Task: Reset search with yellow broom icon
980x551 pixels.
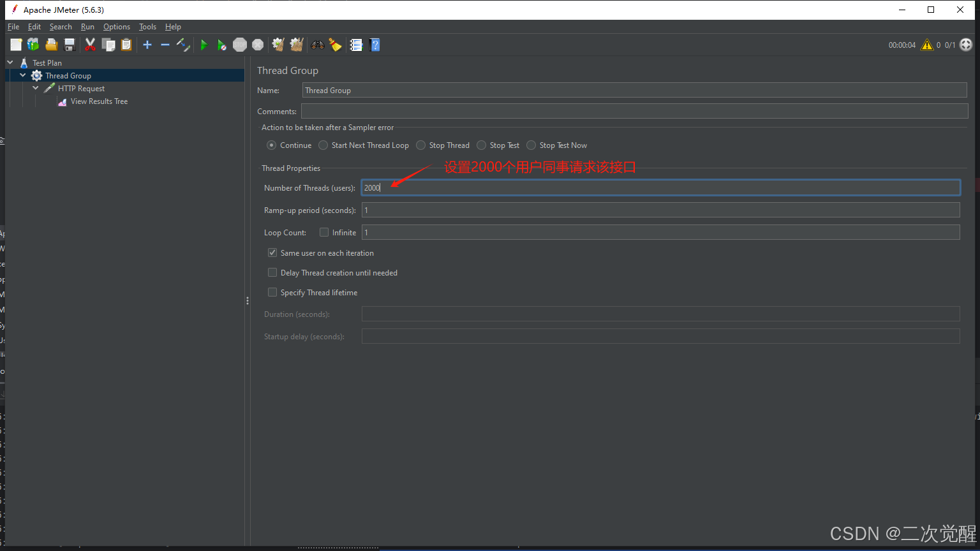Action: point(335,45)
